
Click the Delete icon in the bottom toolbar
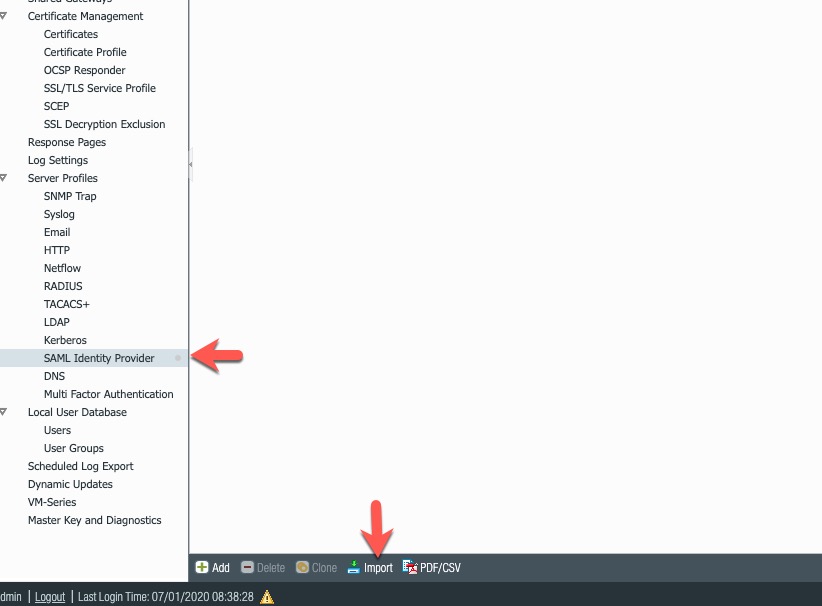coord(262,567)
